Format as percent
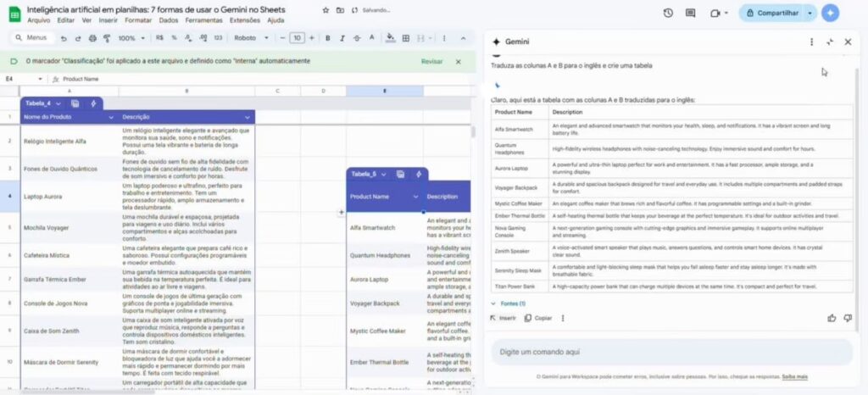868x395 pixels. (x=174, y=38)
